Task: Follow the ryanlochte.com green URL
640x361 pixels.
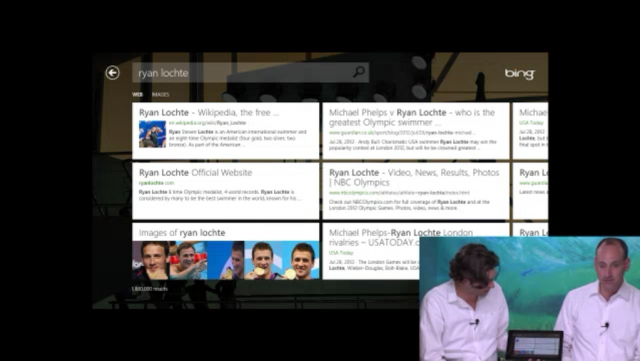Action: (156, 183)
